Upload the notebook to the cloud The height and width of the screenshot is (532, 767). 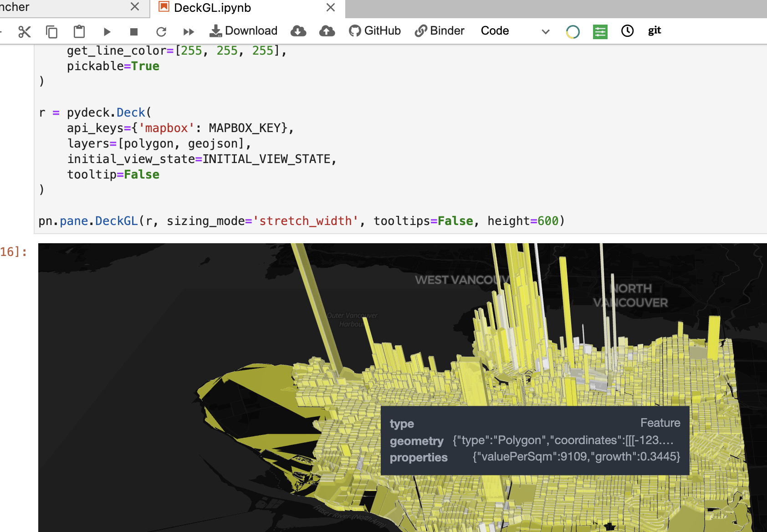(327, 31)
